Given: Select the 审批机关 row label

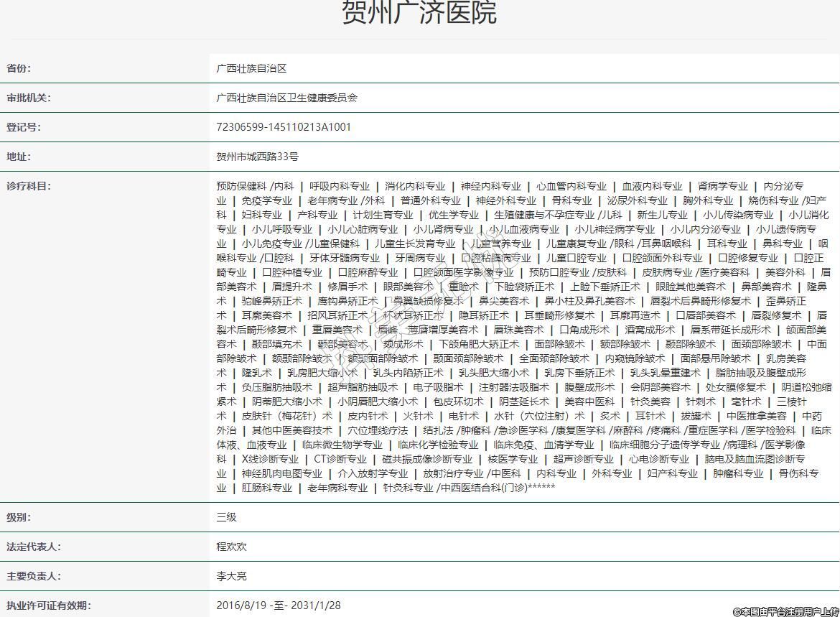Looking at the screenshot, I should [29, 98].
